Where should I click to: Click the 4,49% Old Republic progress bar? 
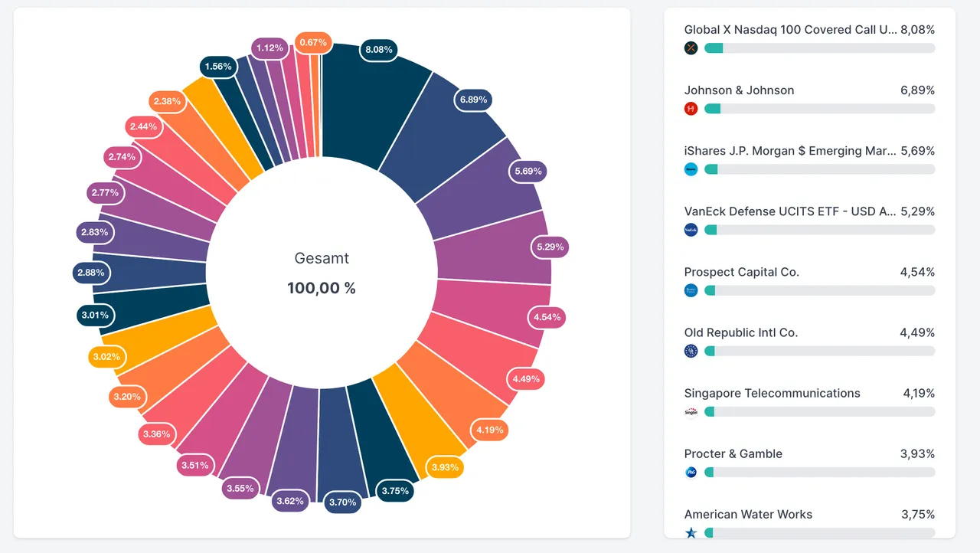tap(819, 351)
